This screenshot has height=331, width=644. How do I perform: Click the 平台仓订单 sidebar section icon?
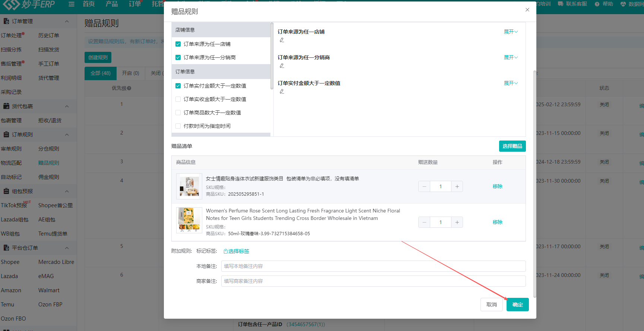click(6, 248)
